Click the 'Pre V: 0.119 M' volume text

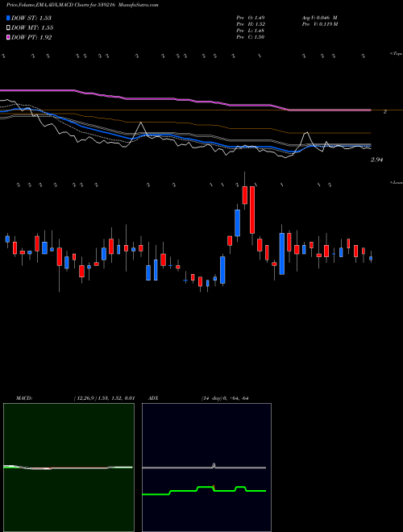point(320,24)
